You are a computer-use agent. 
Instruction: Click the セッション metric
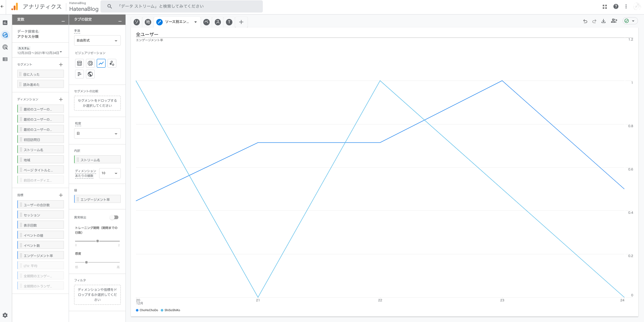41,215
